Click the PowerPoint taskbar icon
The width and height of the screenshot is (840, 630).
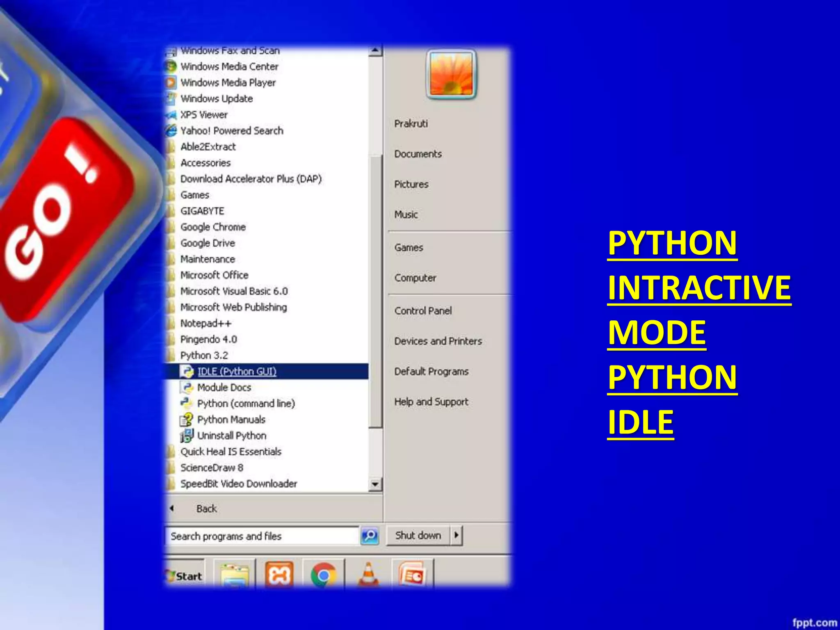(412, 575)
